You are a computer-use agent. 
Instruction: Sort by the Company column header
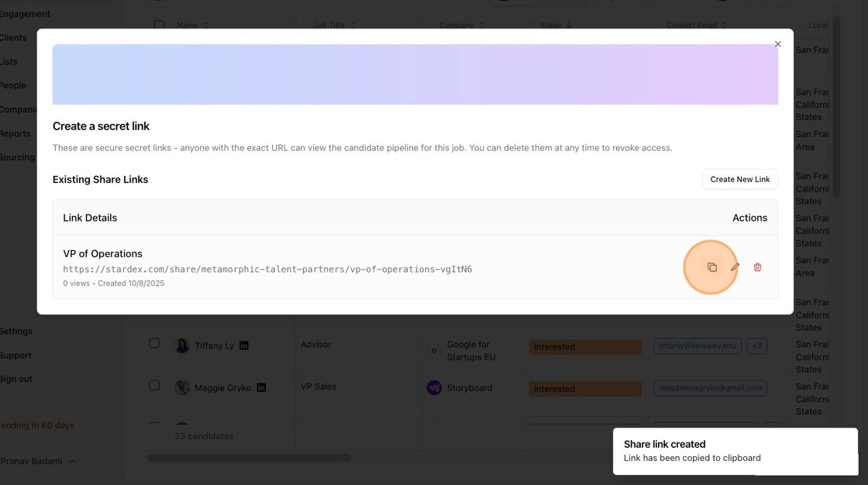461,25
